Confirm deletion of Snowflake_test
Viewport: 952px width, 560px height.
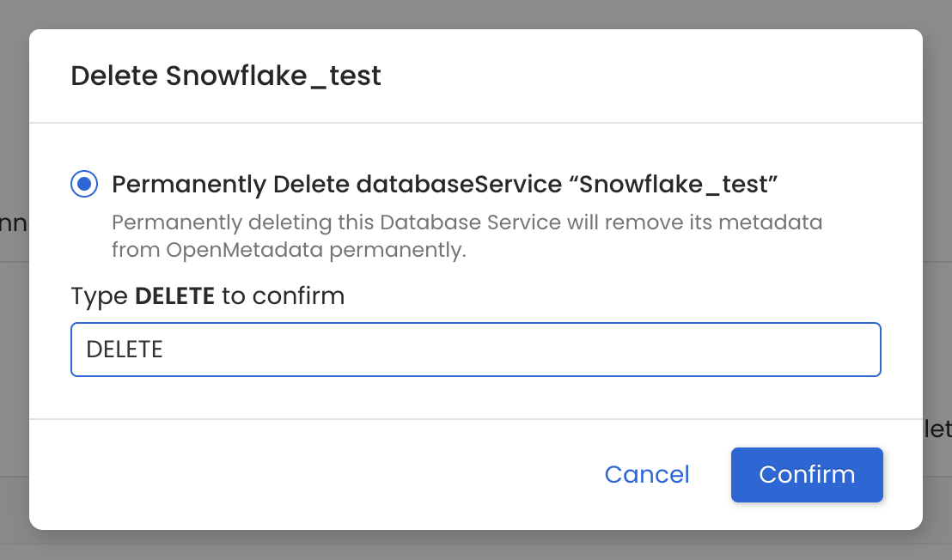806,474
